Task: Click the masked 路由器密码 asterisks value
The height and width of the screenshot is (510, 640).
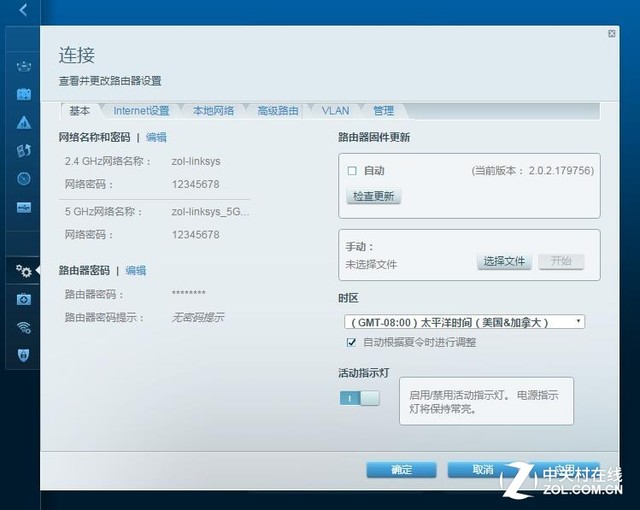Action: [x=189, y=293]
